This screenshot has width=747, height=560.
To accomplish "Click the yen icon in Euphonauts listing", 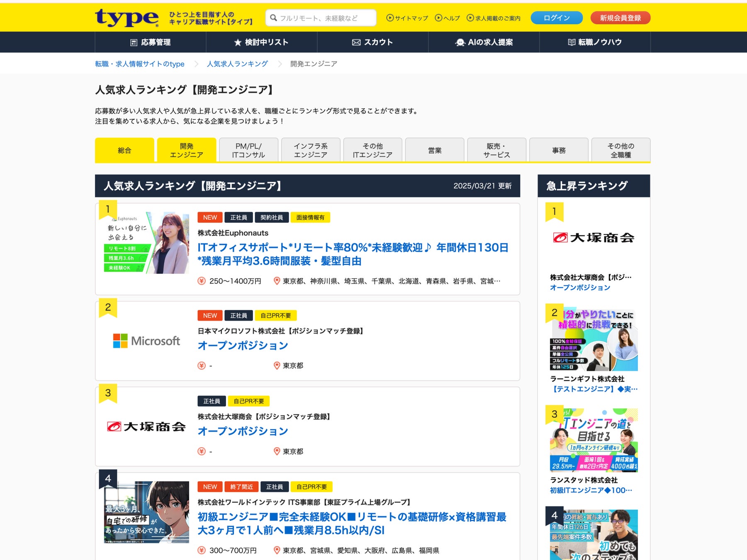I will 202,281.
